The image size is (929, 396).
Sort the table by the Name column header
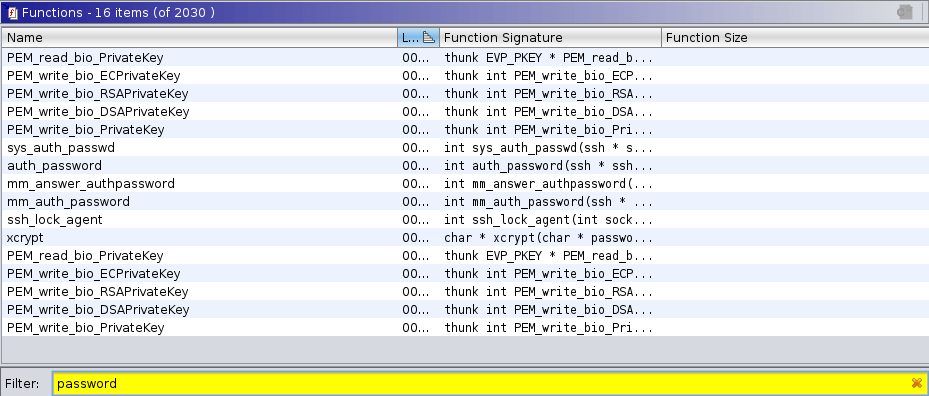point(200,37)
